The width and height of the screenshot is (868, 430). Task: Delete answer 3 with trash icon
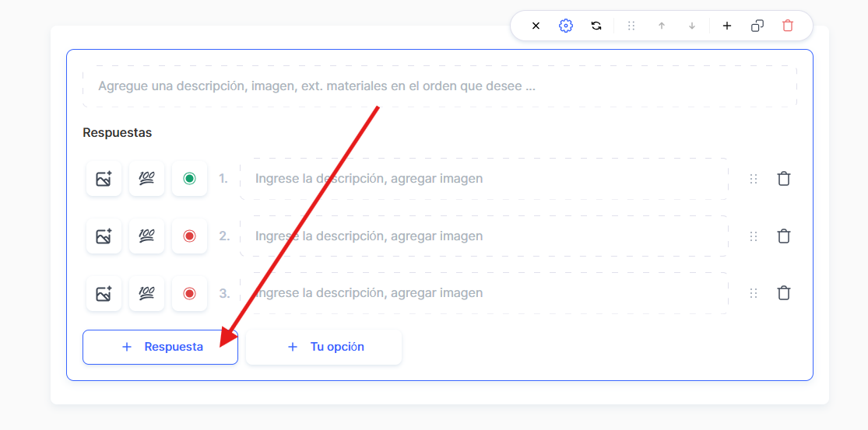783,293
